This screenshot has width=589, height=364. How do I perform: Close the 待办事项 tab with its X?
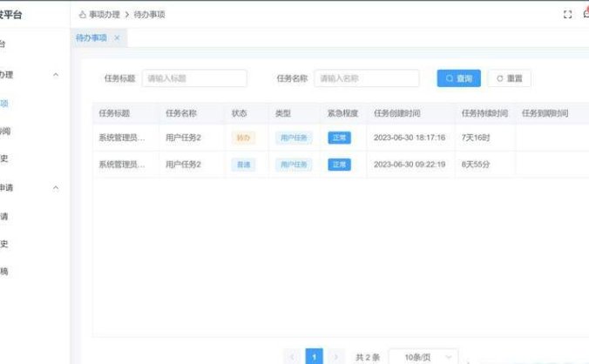(x=117, y=38)
